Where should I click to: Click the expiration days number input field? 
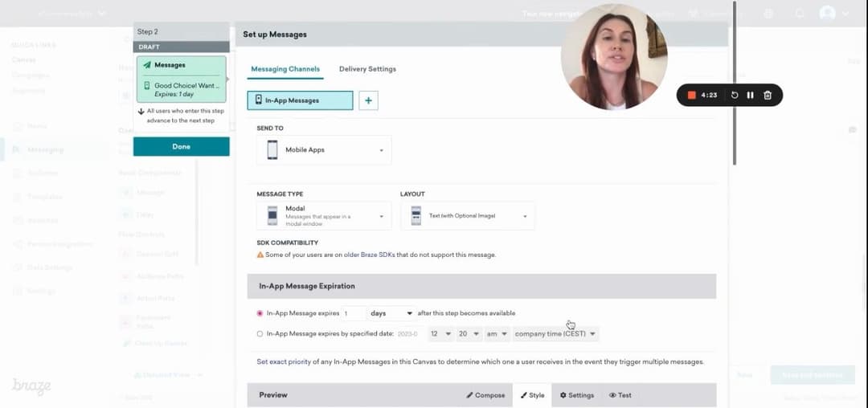point(354,313)
